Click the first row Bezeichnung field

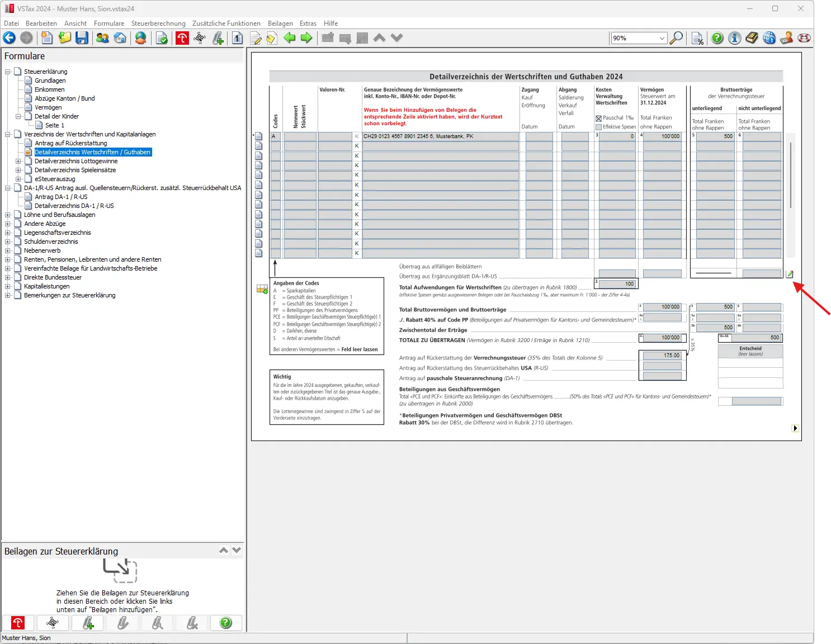[440, 136]
